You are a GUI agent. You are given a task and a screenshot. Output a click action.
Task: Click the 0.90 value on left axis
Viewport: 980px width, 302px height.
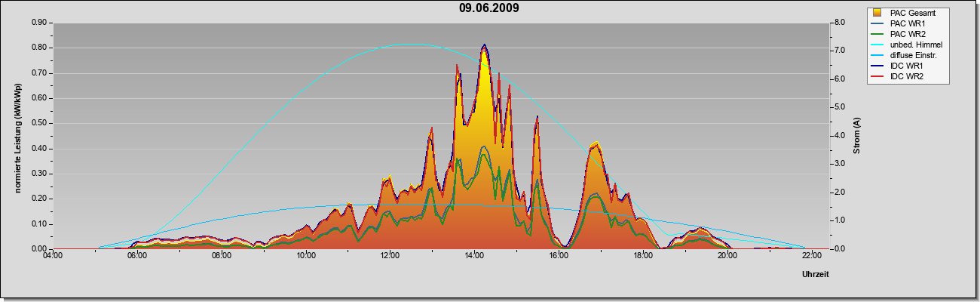[37, 23]
